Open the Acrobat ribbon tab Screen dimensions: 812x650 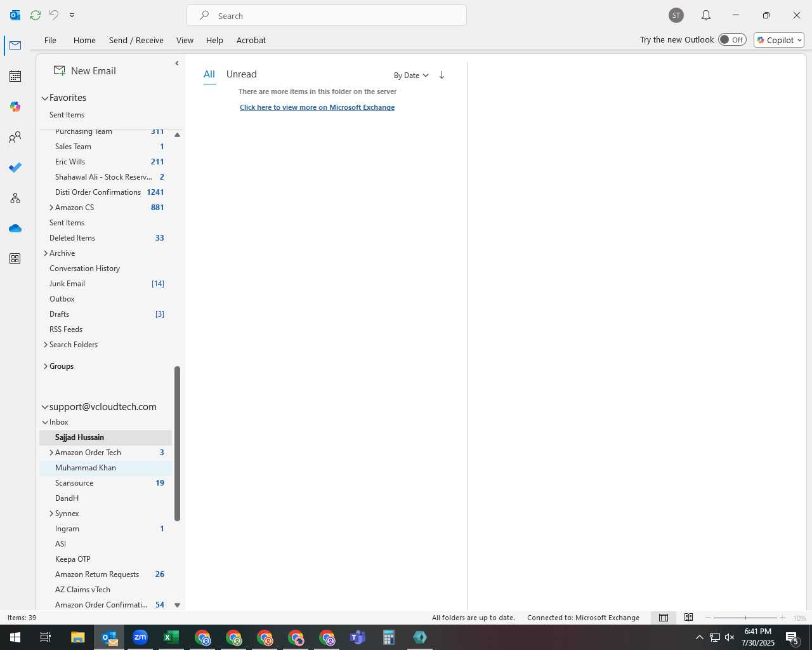point(251,40)
